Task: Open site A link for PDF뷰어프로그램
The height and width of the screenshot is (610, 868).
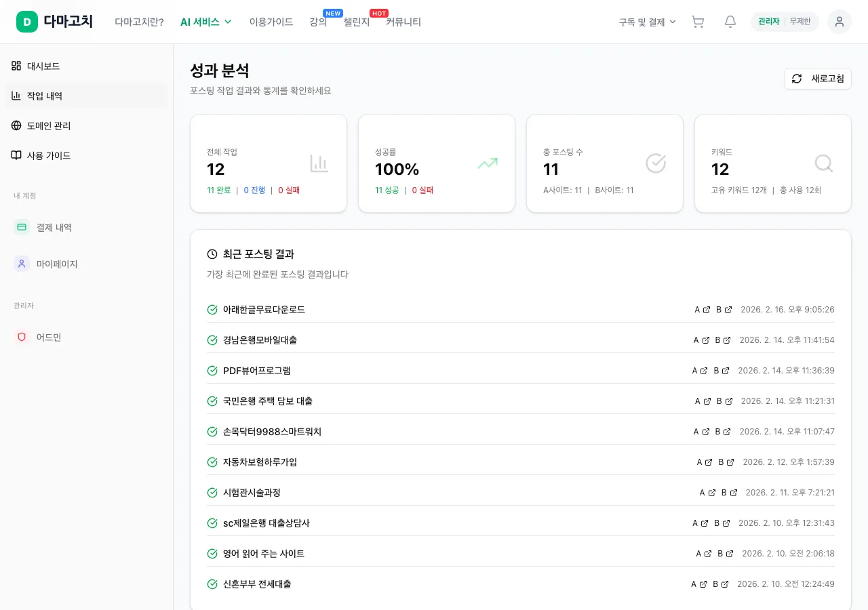Action: tap(700, 371)
